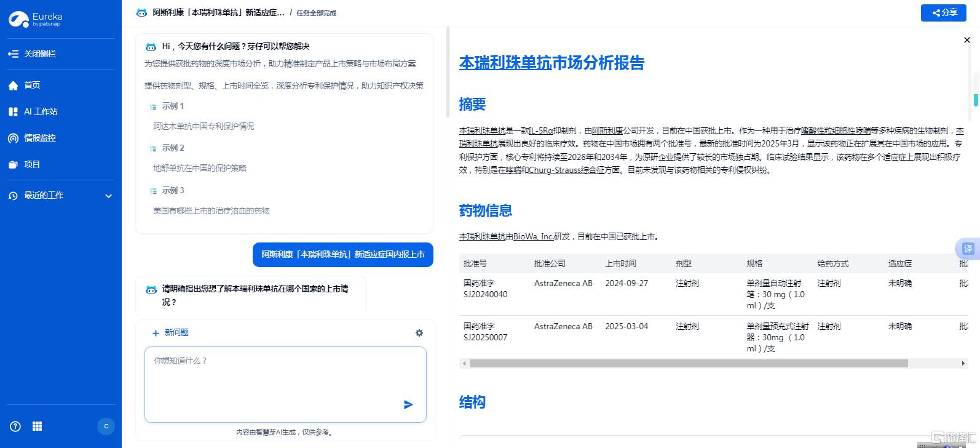The image size is (980, 448).
Task: Click the robot icon beside conversation title
Action: (141, 12)
